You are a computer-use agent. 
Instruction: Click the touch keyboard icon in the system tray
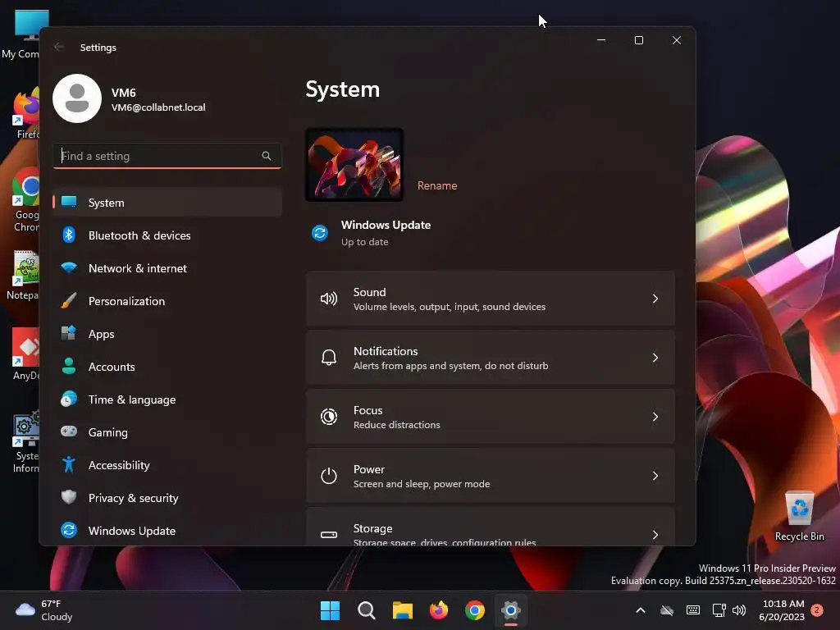[692, 610]
